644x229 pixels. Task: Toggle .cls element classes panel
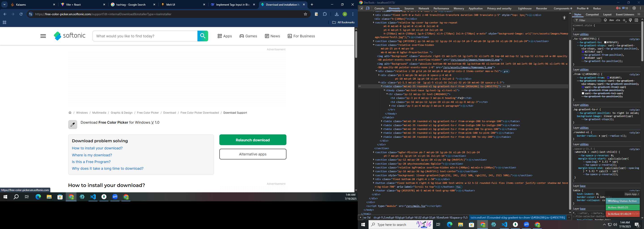tap(618, 20)
